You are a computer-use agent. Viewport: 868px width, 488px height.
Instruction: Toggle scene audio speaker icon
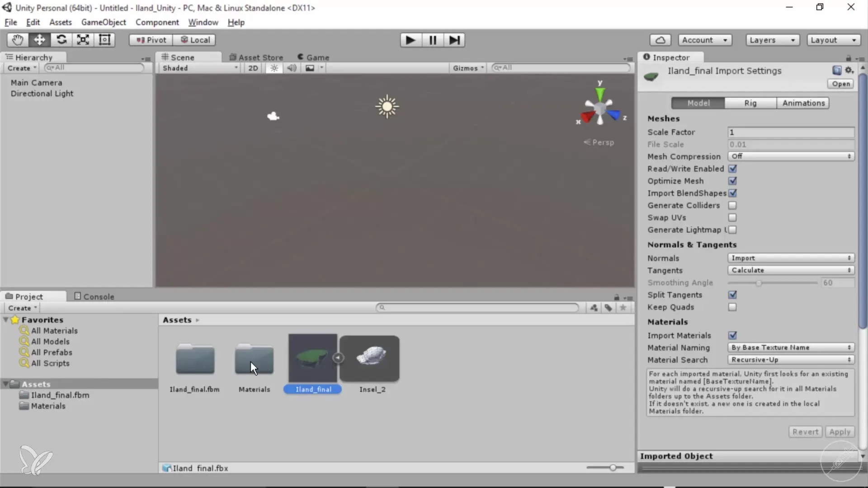292,68
